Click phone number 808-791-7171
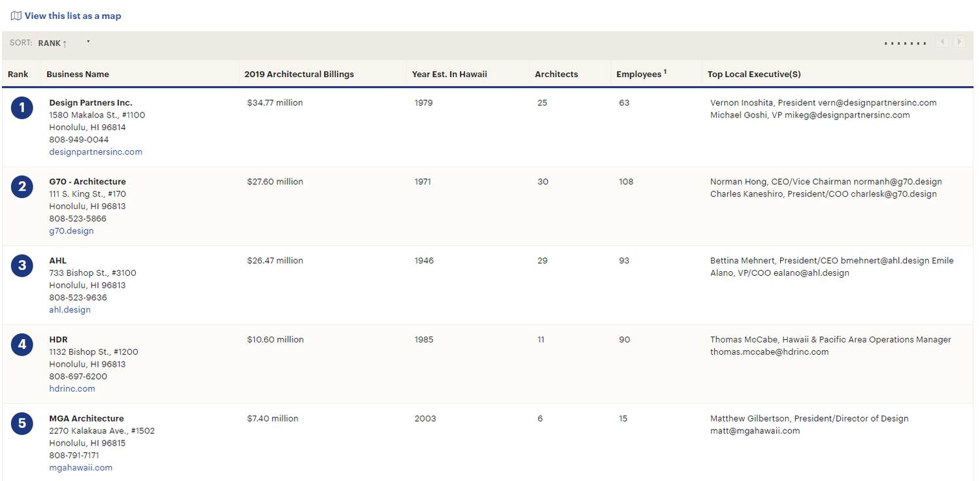980x481 pixels. tap(74, 456)
